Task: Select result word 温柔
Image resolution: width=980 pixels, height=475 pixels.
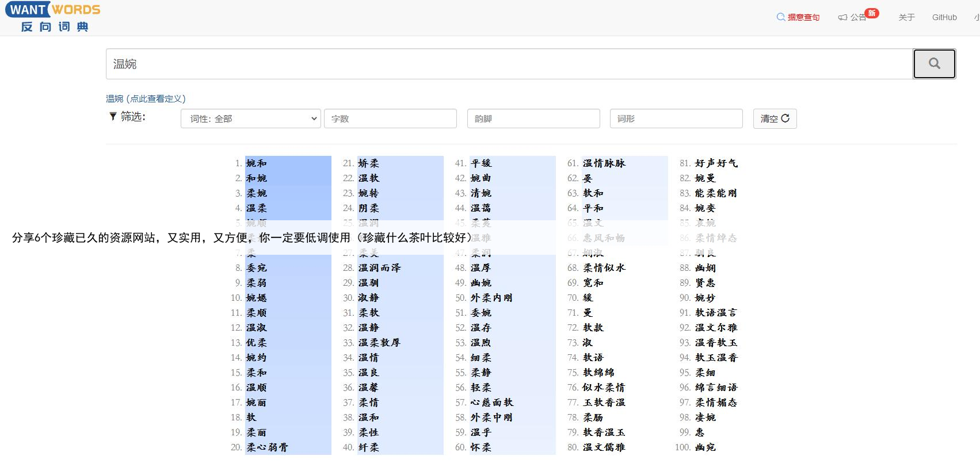Action: [x=257, y=208]
